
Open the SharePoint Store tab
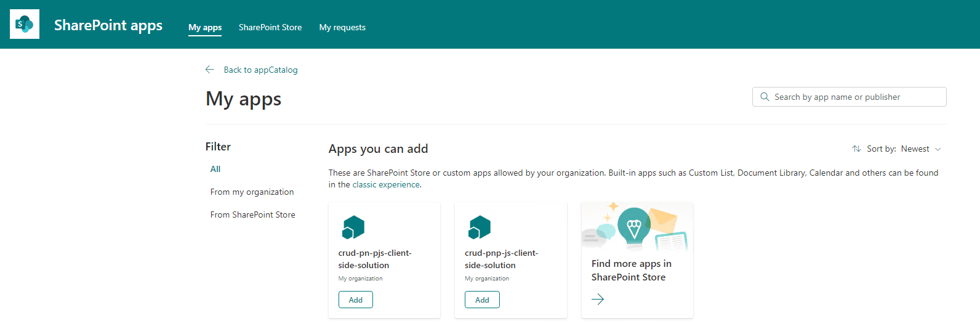point(270,27)
